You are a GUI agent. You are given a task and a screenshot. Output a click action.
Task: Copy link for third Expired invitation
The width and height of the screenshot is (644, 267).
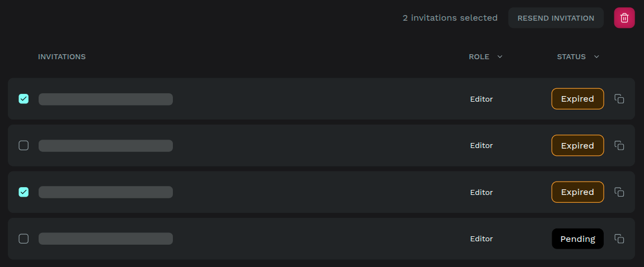pyautogui.click(x=619, y=192)
